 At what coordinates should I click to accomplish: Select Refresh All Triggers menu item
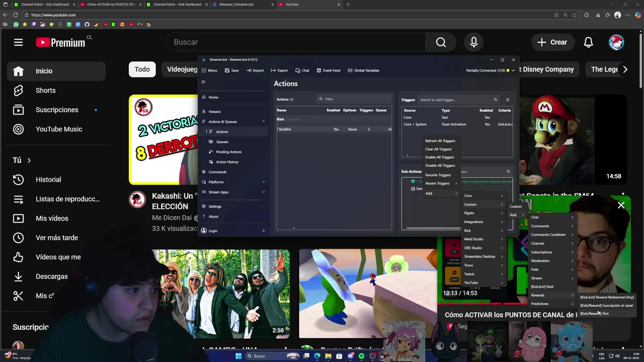pos(440,141)
